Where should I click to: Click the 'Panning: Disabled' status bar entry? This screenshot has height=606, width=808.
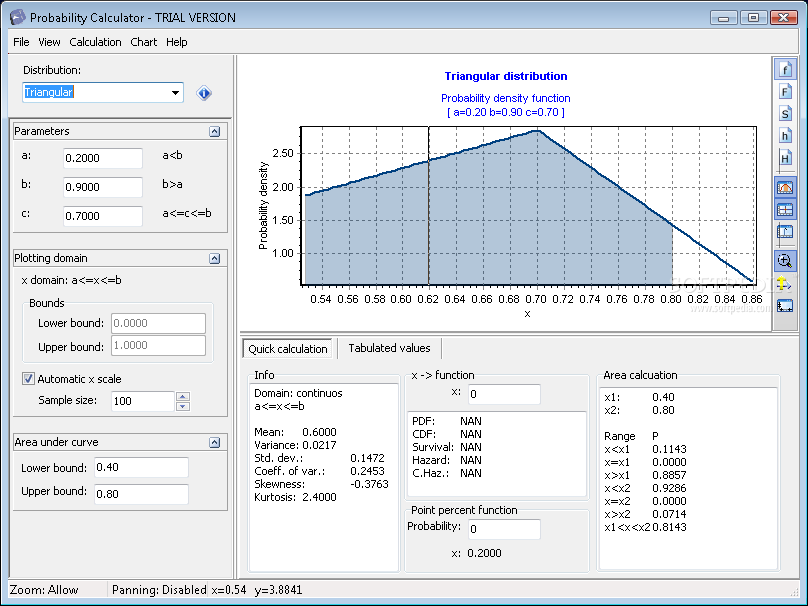159,590
